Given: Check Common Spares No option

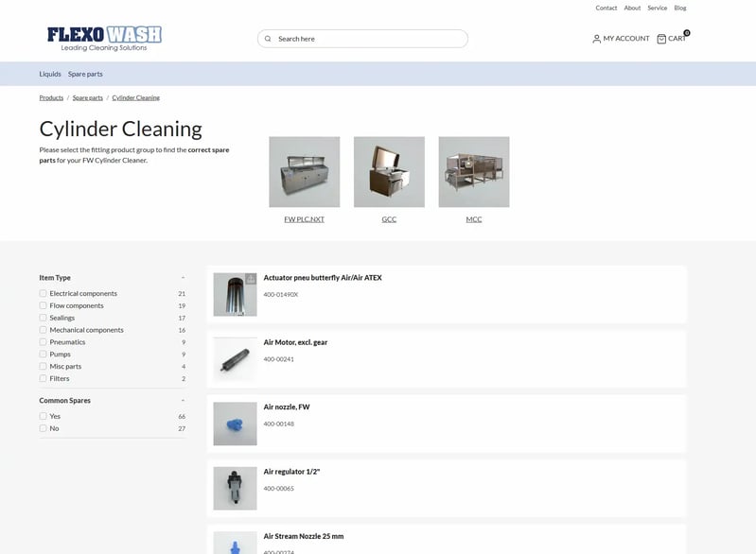Looking at the screenshot, I should (43, 428).
